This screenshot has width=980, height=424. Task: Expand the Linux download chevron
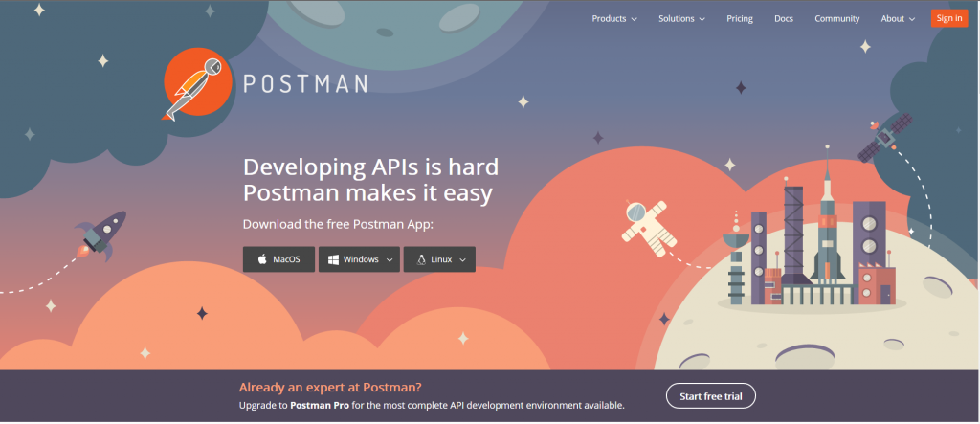tap(462, 259)
